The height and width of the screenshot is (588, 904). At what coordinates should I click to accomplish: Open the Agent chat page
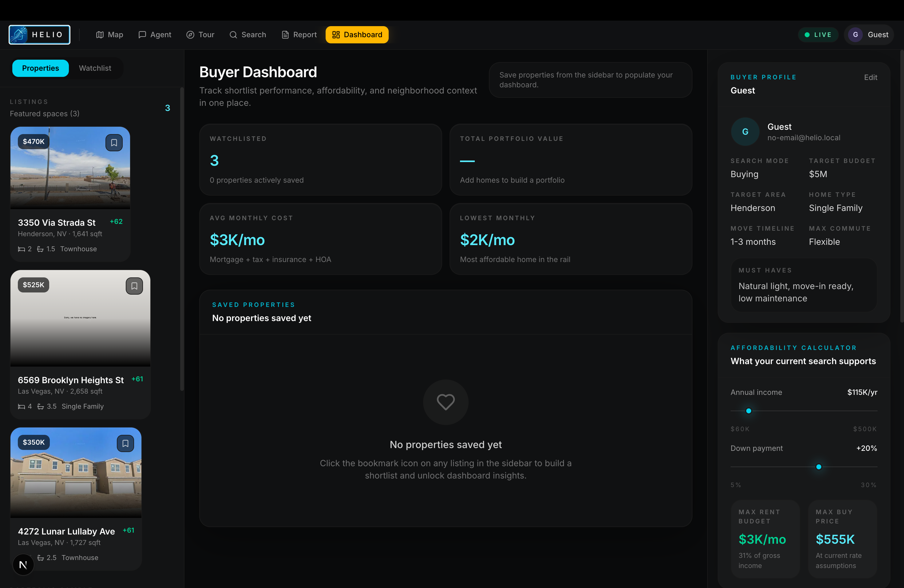[x=155, y=34]
